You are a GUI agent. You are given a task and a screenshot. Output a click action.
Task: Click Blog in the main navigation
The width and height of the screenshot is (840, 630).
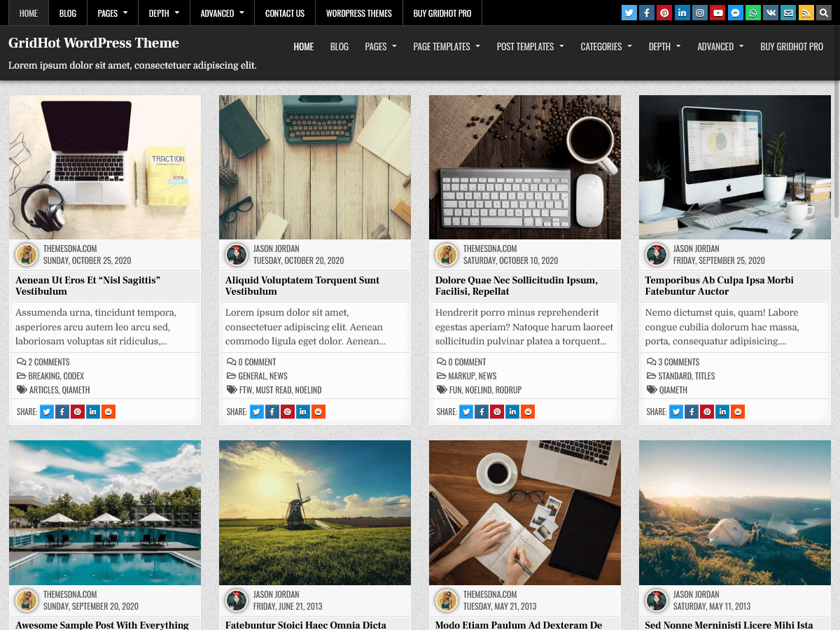(339, 48)
